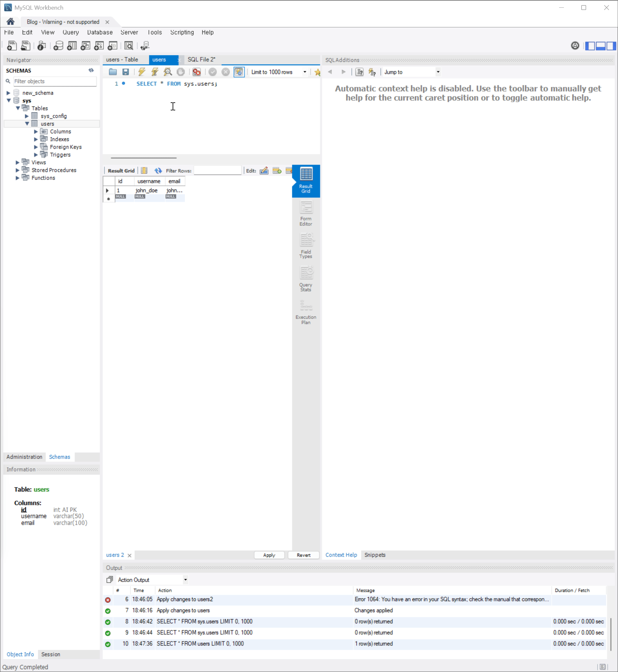This screenshot has width=618, height=672.
Task: Run EXPLAIN on statement under cursor
Action: [x=168, y=72]
